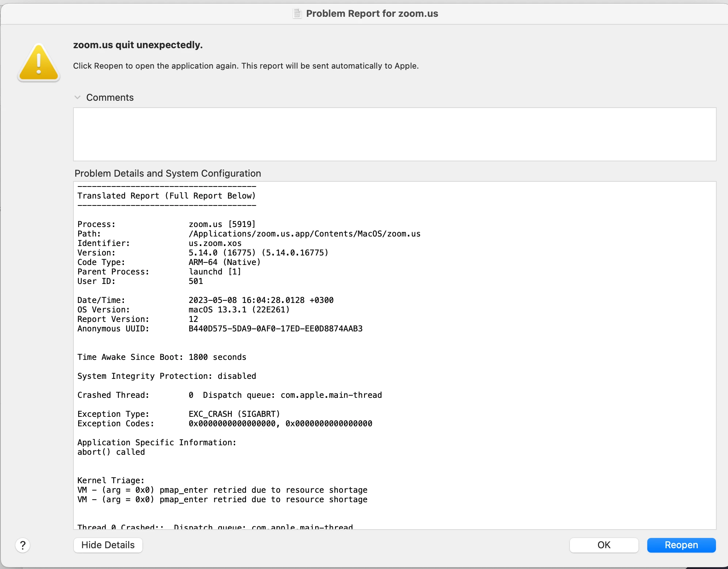Click the window title 'Problem Report for zoom.us'
Screen dimensions: 728x569
coord(372,14)
